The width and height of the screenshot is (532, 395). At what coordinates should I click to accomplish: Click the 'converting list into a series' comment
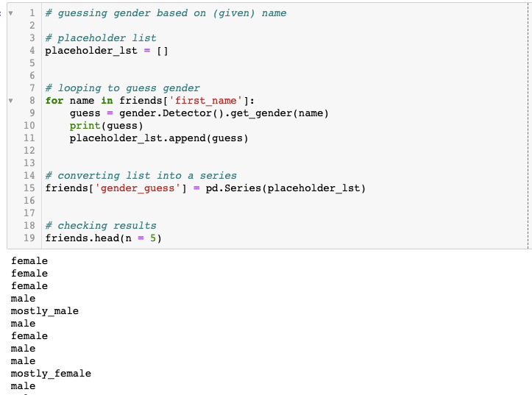pyautogui.click(x=141, y=176)
